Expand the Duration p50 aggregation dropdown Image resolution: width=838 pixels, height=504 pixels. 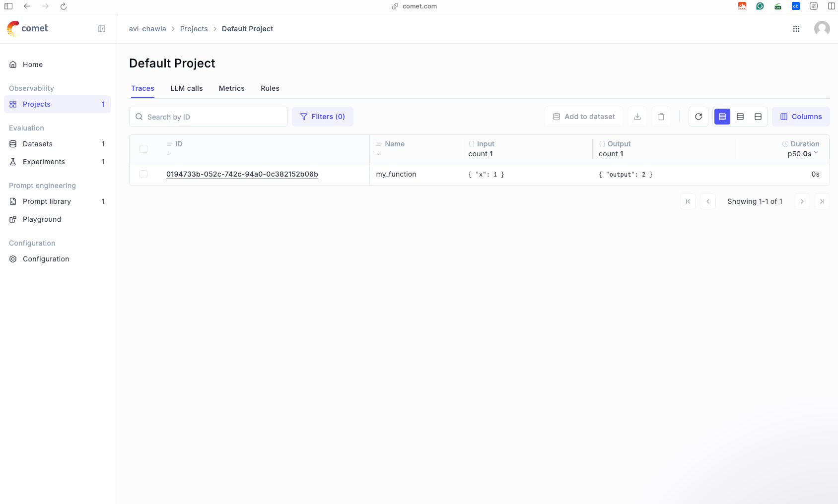[x=803, y=154]
